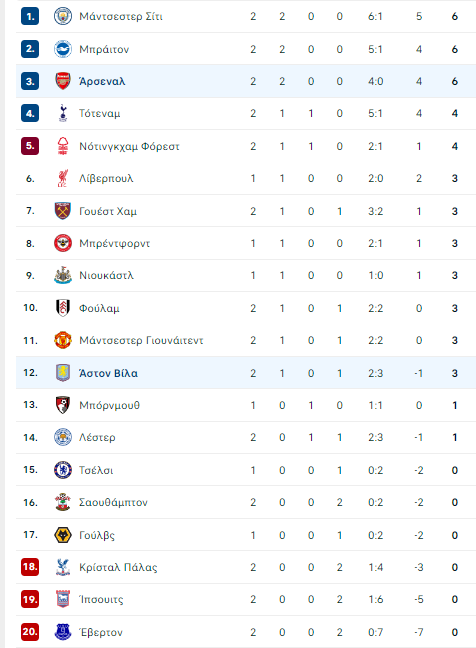This screenshot has height=648, width=476.
Task: Click the Everton crest icon
Action: (x=63, y=632)
